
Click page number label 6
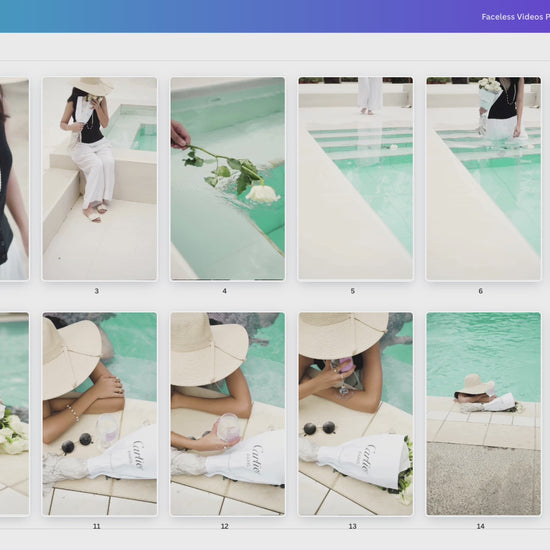[481, 291]
